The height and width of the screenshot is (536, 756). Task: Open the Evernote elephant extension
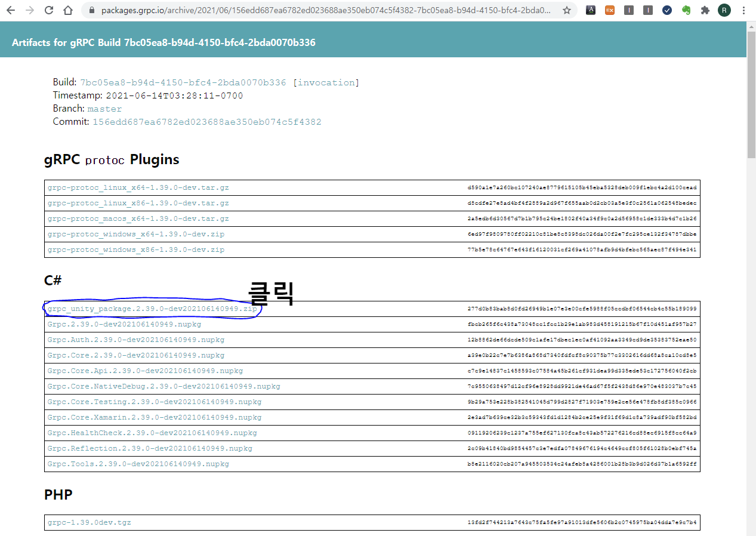coord(686,10)
